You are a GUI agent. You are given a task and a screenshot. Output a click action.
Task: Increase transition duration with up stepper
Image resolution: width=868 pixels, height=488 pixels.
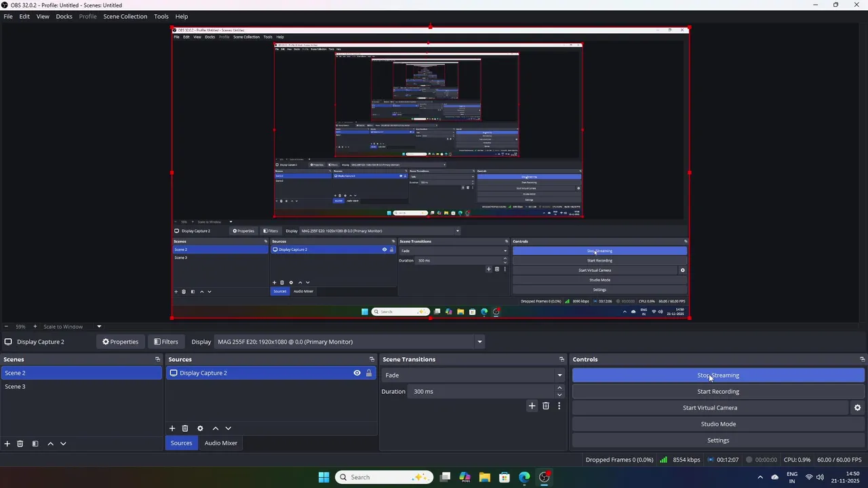point(559,388)
